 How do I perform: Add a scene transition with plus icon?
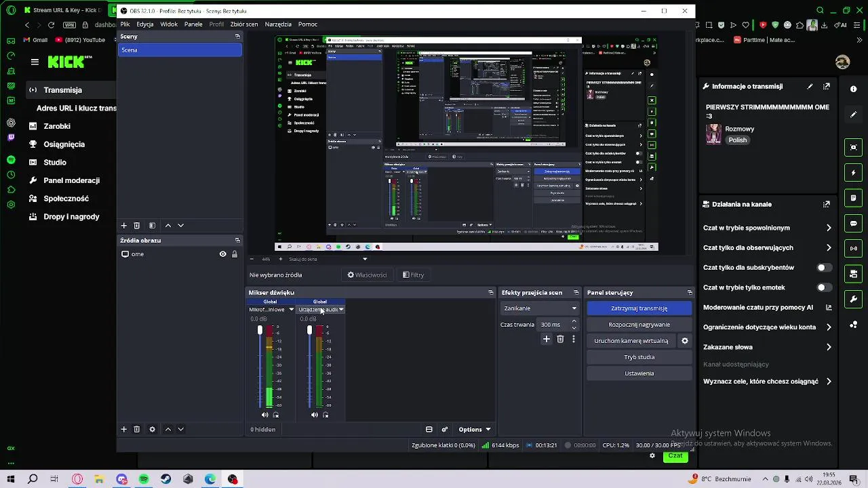click(547, 339)
